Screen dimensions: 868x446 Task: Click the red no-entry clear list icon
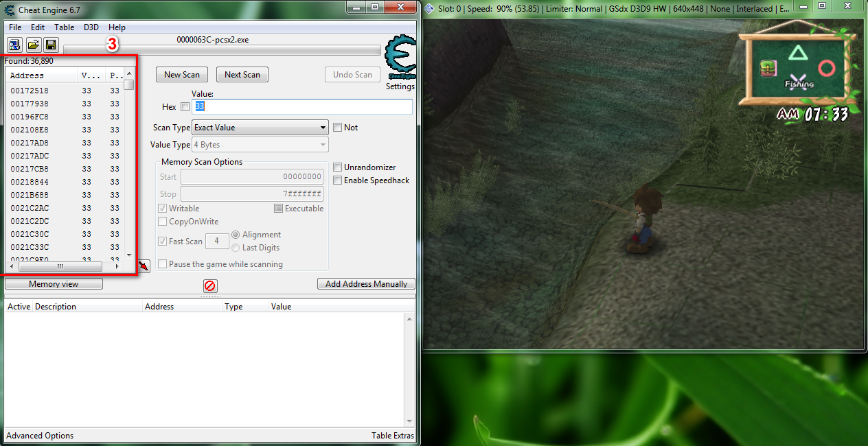210,285
